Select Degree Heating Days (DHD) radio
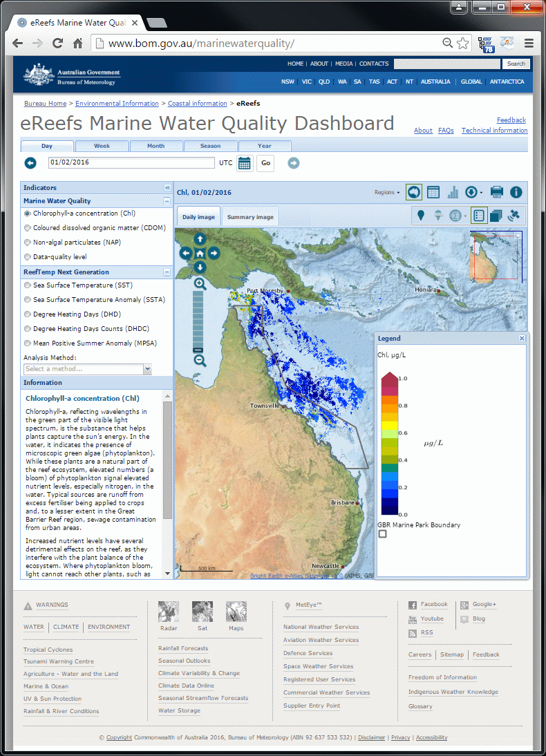The width and height of the screenshot is (546, 756). point(28,314)
